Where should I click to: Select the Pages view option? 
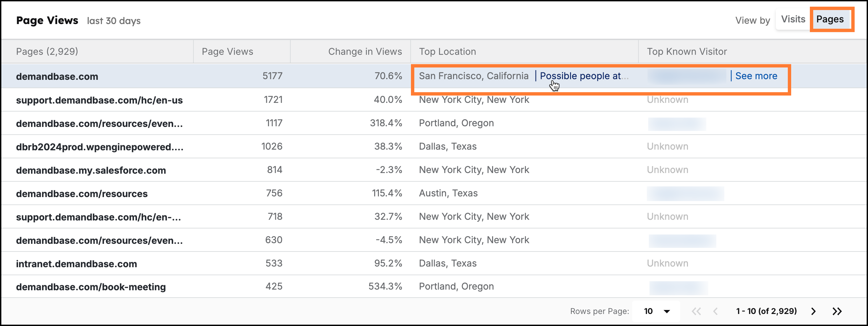coord(830,19)
